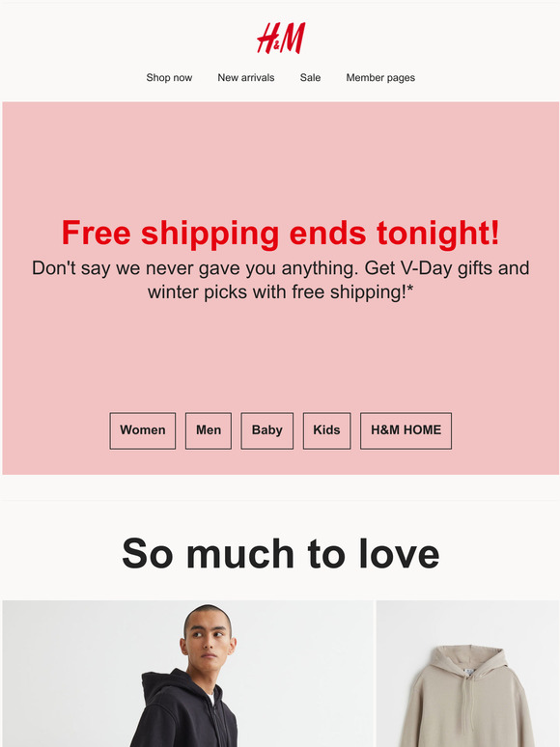Image resolution: width=560 pixels, height=747 pixels.
Task: Open the beige hoodie product image
Action: point(467,674)
